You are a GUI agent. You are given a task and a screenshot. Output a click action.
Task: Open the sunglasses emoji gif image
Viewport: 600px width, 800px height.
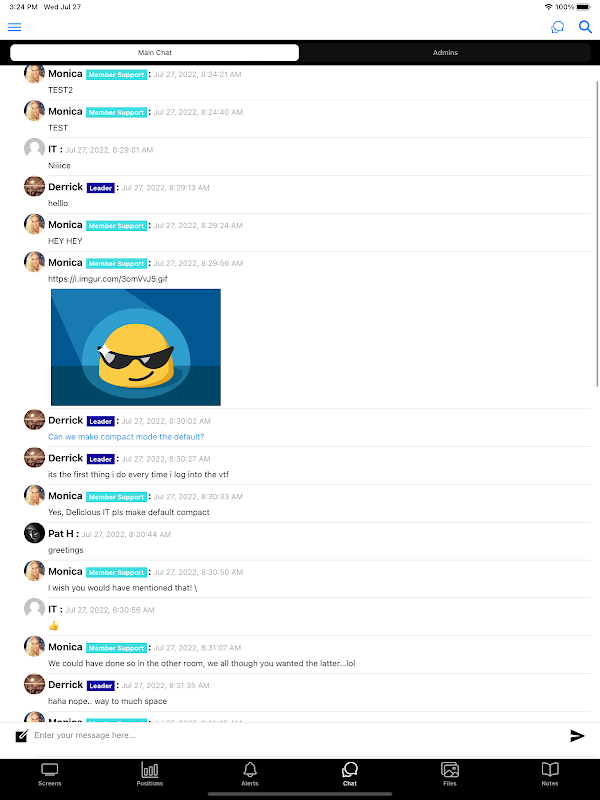pos(136,347)
